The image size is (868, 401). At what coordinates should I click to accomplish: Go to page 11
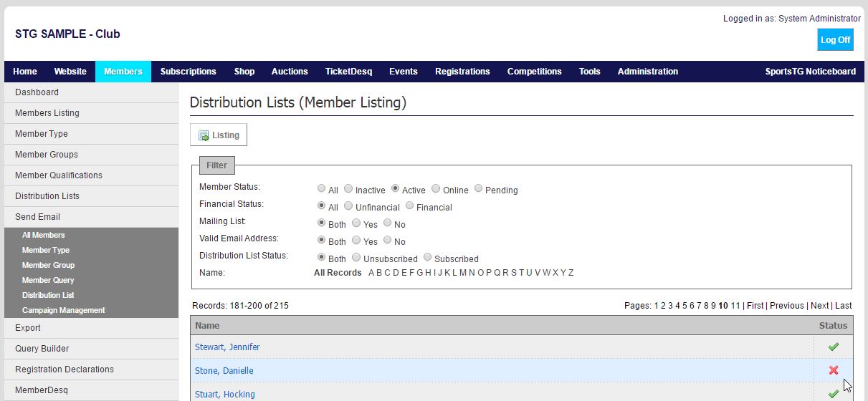[735, 306]
